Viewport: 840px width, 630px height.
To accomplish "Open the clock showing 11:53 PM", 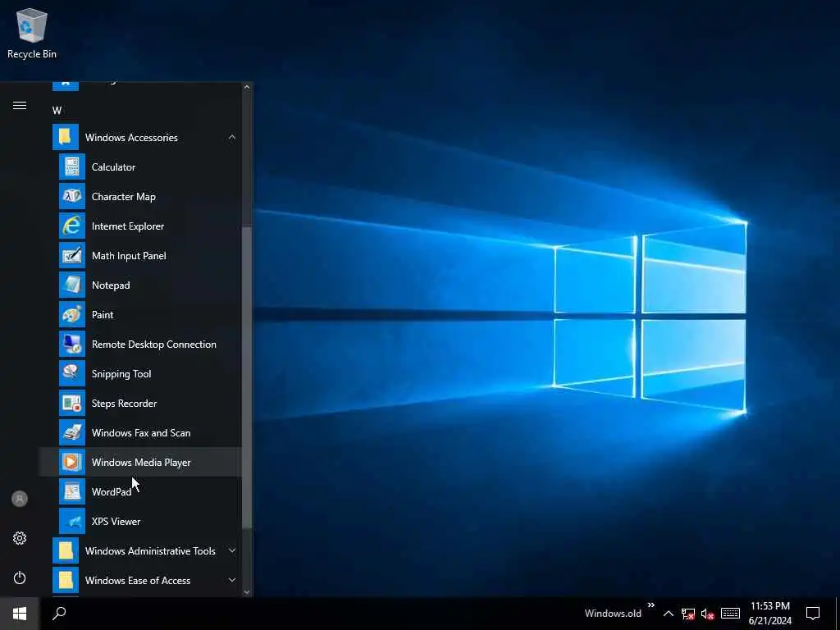I will pyautogui.click(x=769, y=614).
